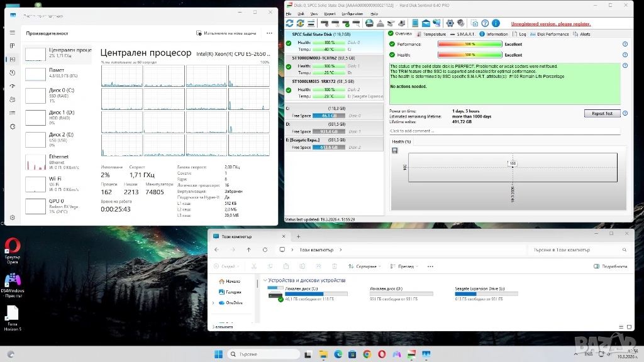This screenshot has height=362, width=644.
Task: Toggle the Details pane button in File Explorer
Action: [610, 266]
